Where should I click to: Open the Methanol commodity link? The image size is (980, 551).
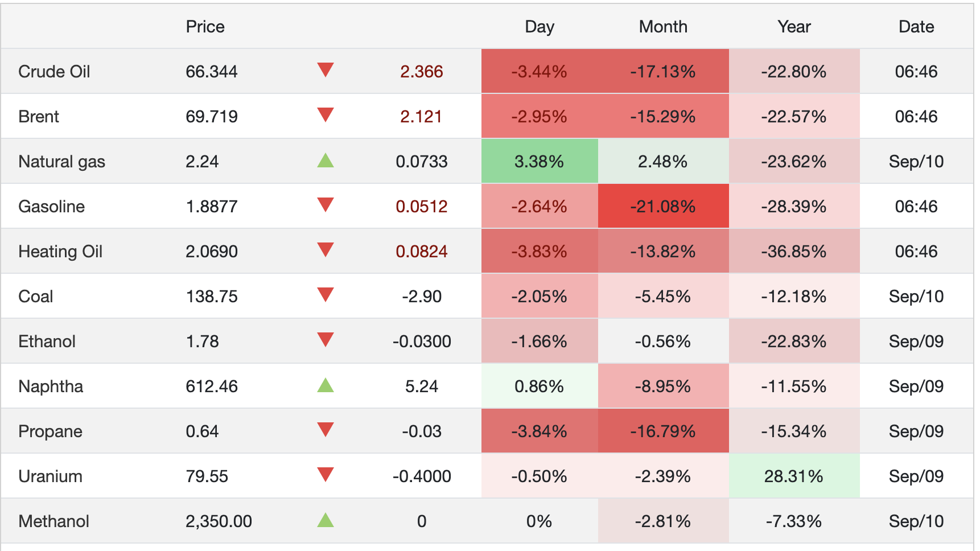tap(53, 521)
